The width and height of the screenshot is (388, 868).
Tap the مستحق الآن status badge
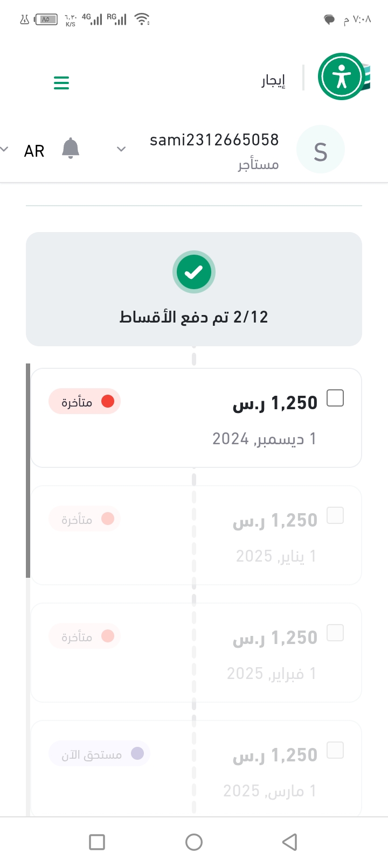tap(99, 754)
